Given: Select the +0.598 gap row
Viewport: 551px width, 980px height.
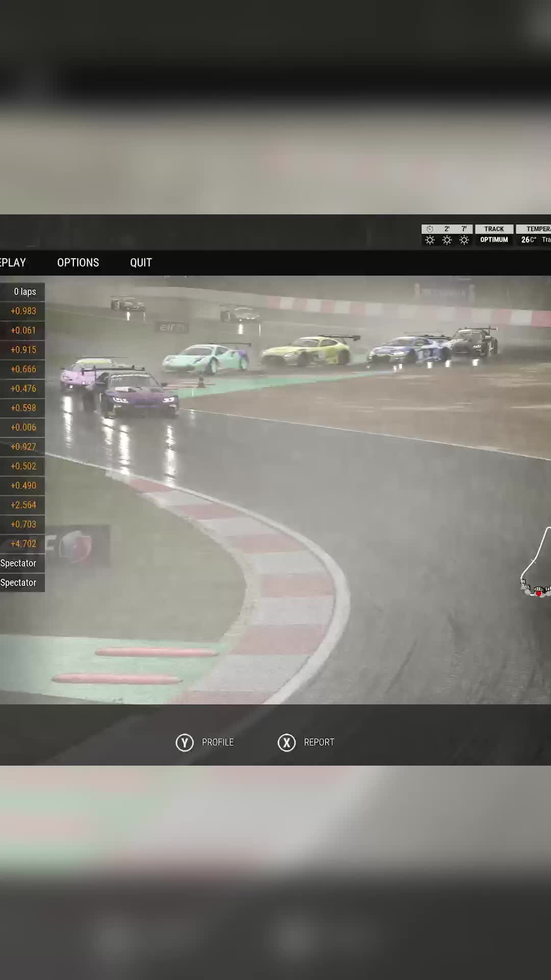Looking at the screenshot, I should pyautogui.click(x=22, y=408).
